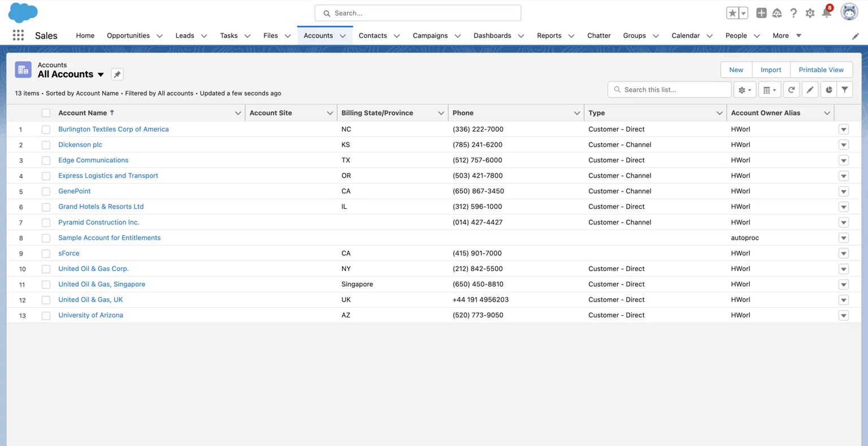The width and height of the screenshot is (868, 446).
Task: Open the Dashboards tab
Action: point(492,36)
